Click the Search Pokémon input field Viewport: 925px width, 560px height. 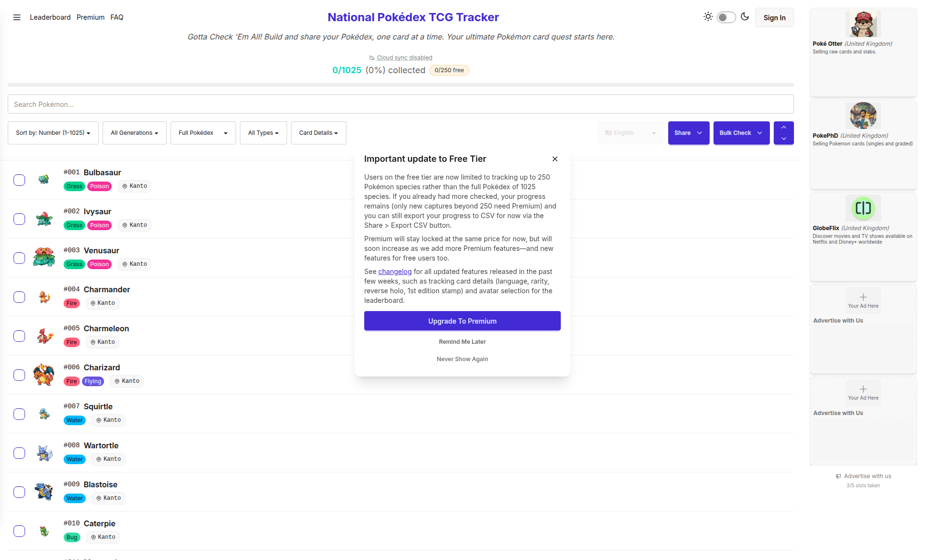click(401, 104)
